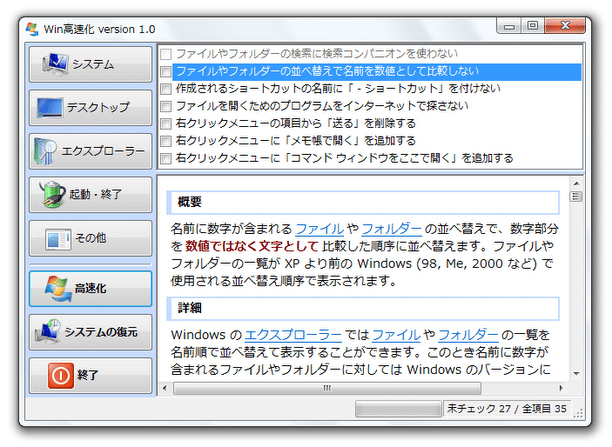Open エクスプローラー link in 詳細 paragraph

(293, 335)
